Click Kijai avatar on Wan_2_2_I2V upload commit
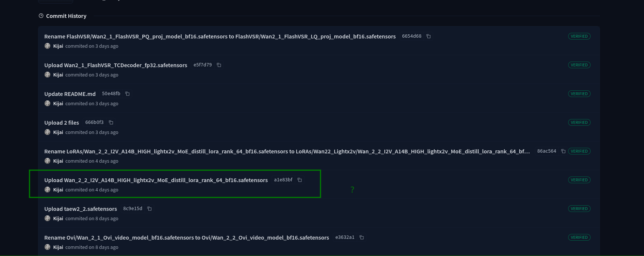The image size is (644, 256). [47, 190]
